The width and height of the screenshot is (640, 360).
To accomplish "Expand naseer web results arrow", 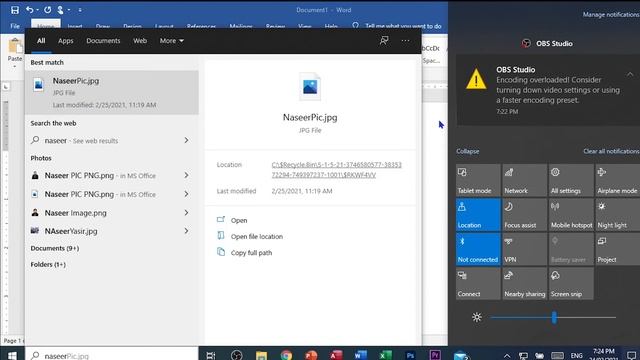I will [x=186, y=140].
